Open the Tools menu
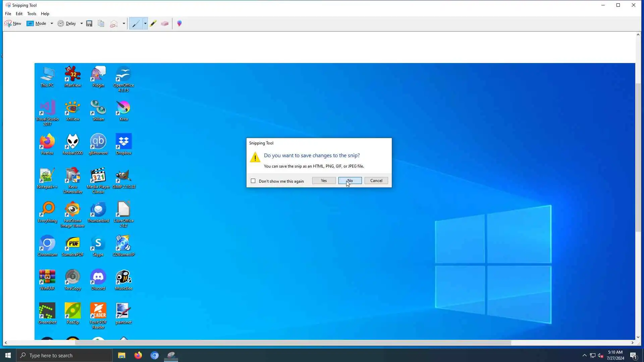644x362 pixels. click(x=32, y=14)
